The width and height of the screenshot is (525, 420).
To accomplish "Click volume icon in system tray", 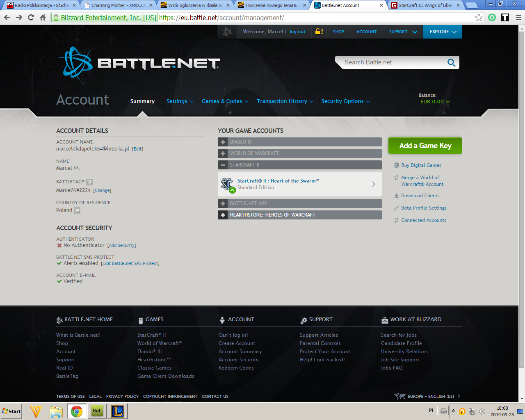I will (482, 411).
